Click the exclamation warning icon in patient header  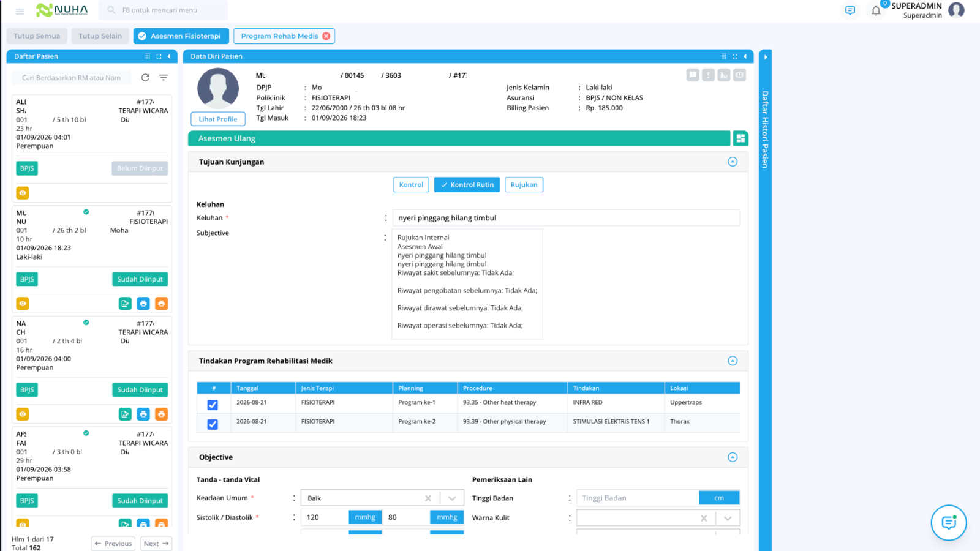tap(708, 75)
